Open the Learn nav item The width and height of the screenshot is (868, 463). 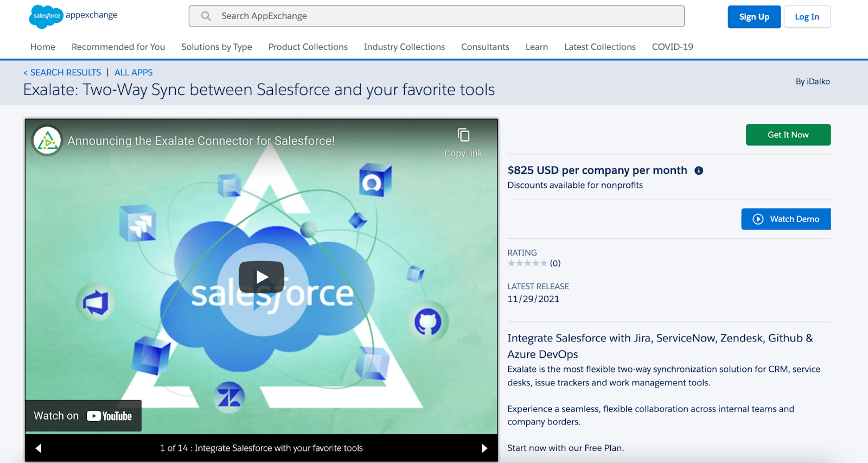[537, 47]
